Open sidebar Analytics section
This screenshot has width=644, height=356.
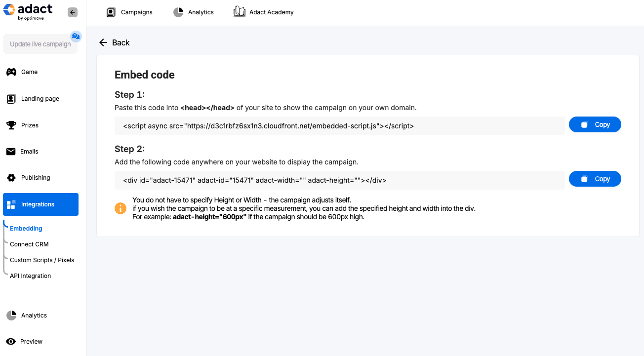[40, 316]
